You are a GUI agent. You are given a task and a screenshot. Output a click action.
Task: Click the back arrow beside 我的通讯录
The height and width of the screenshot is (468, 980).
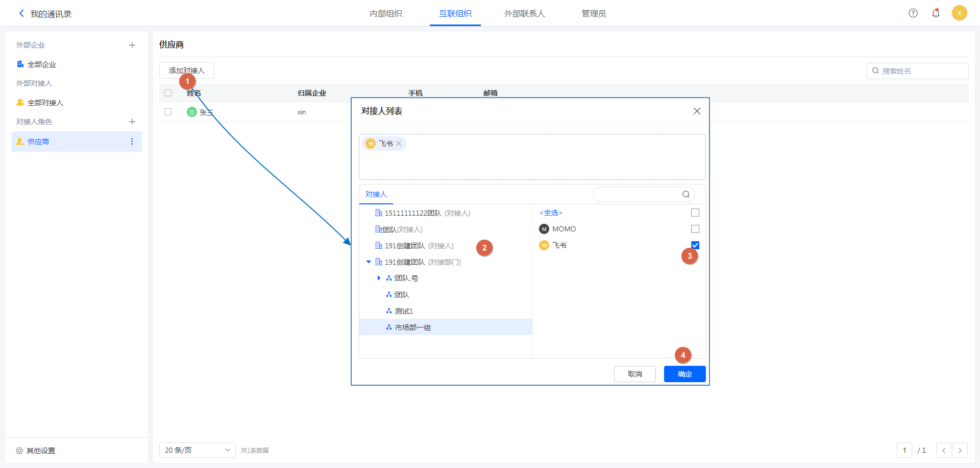[21, 14]
